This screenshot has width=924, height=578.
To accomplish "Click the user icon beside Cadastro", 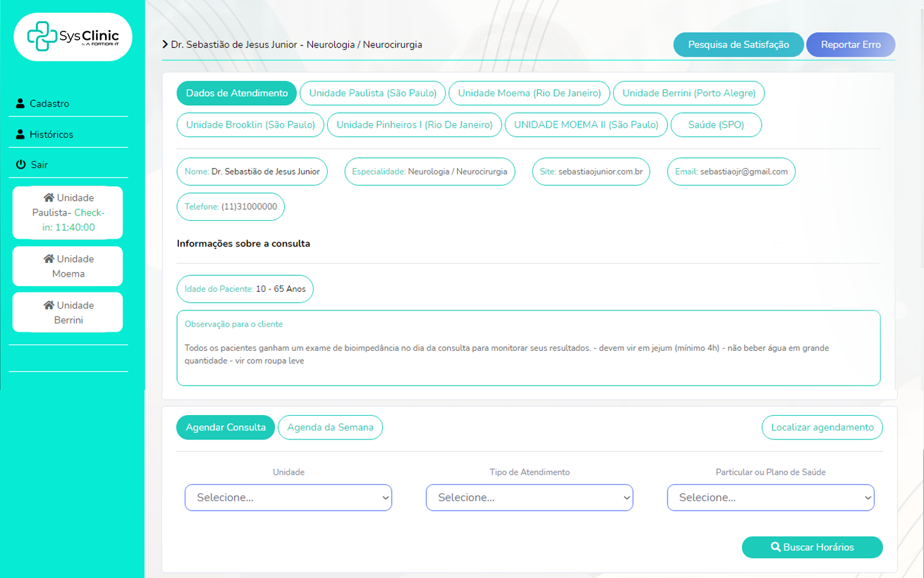I will tap(21, 103).
